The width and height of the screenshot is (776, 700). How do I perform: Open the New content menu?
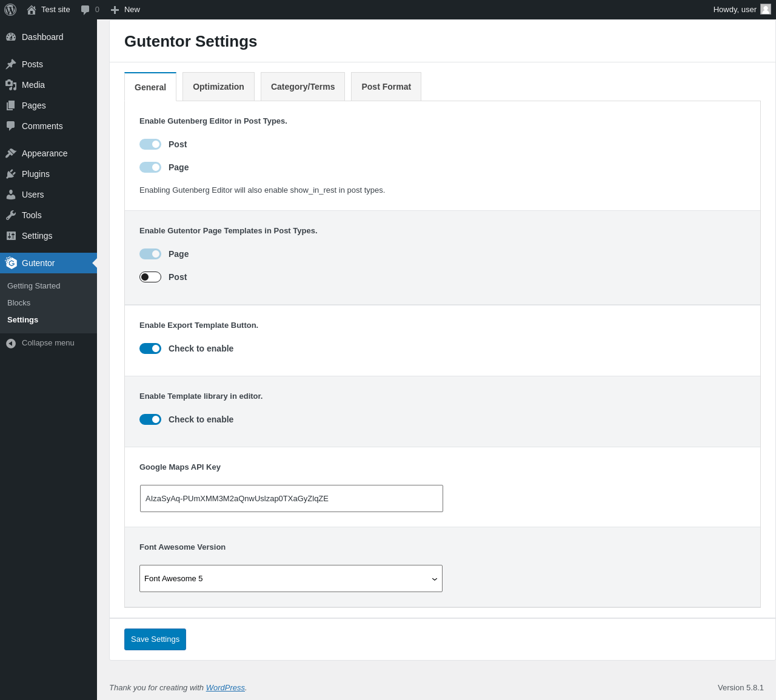point(125,10)
